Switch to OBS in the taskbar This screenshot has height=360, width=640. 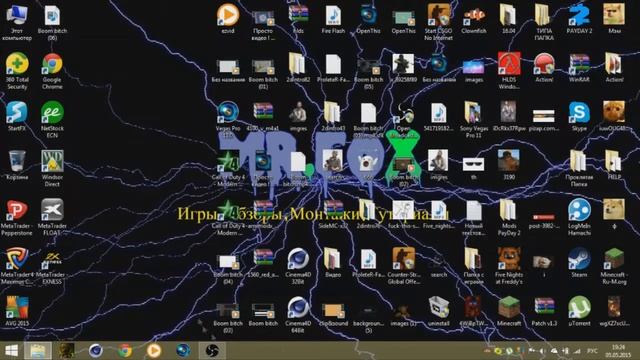212,351
